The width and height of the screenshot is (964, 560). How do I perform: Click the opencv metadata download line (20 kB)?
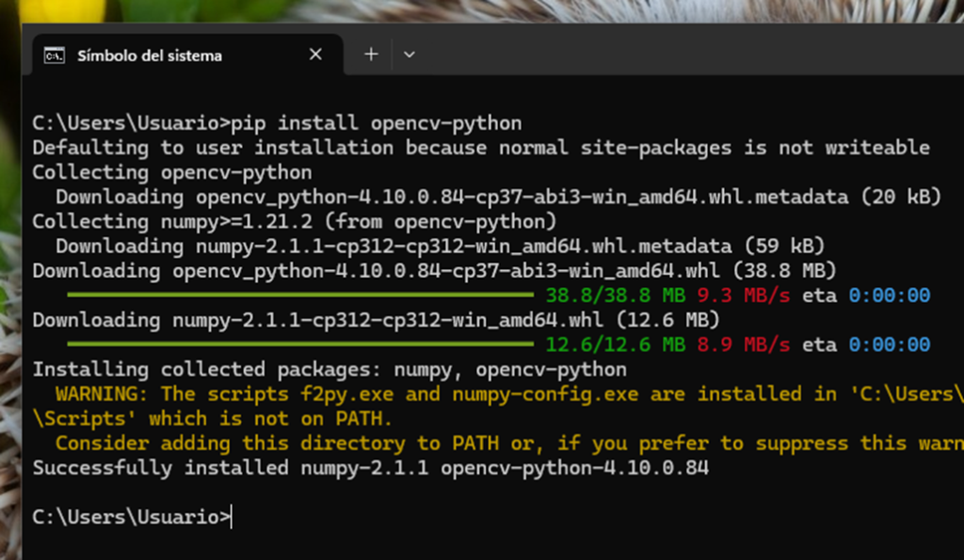pos(499,197)
